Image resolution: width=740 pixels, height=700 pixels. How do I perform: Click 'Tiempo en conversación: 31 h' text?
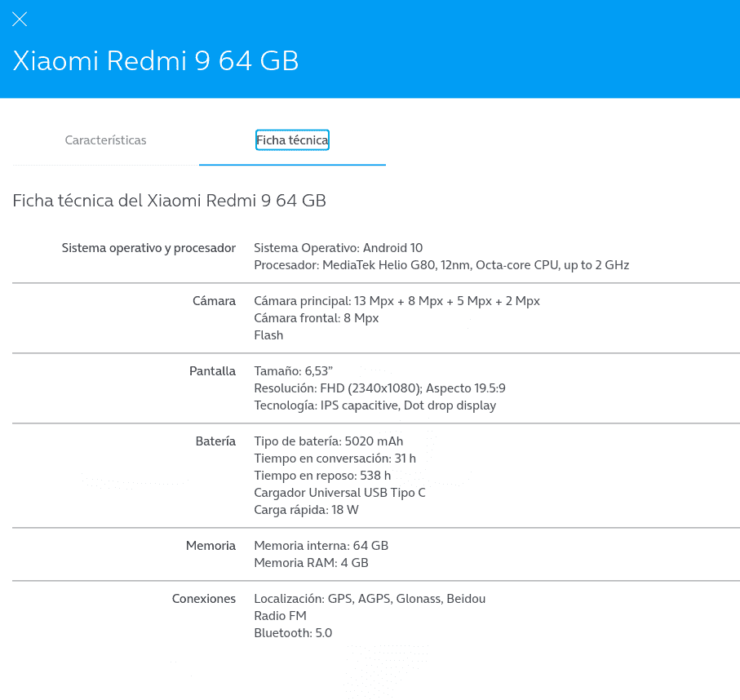pos(335,459)
